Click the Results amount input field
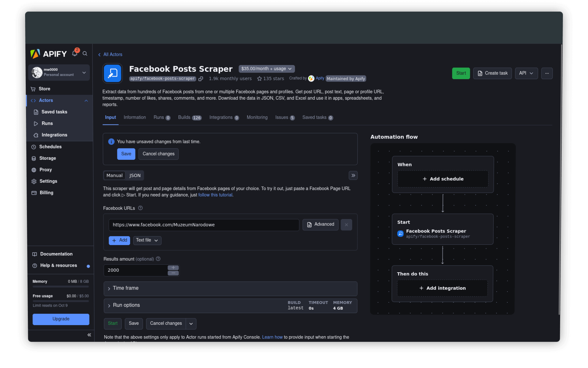 click(x=135, y=270)
